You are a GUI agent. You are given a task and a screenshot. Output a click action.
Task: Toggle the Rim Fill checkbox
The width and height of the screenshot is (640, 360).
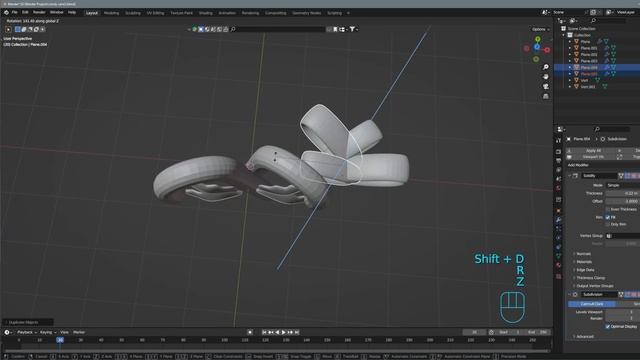(x=608, y=218)
